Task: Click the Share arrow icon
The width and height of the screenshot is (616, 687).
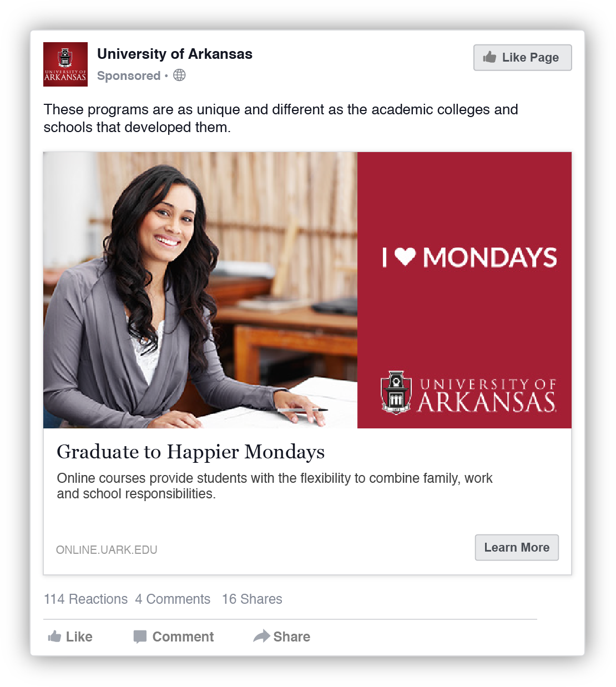Action: point(261,636)
